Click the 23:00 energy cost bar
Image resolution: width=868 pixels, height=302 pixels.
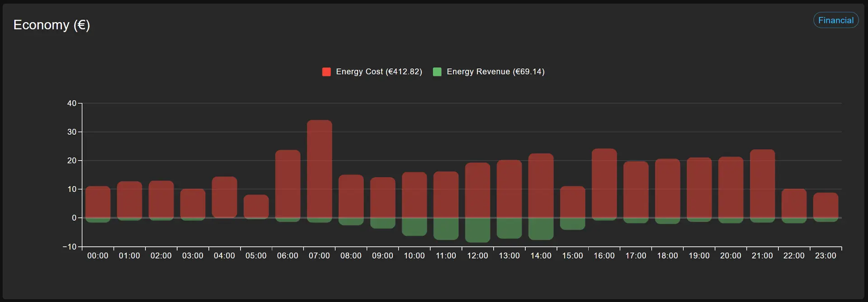[826, 205]
